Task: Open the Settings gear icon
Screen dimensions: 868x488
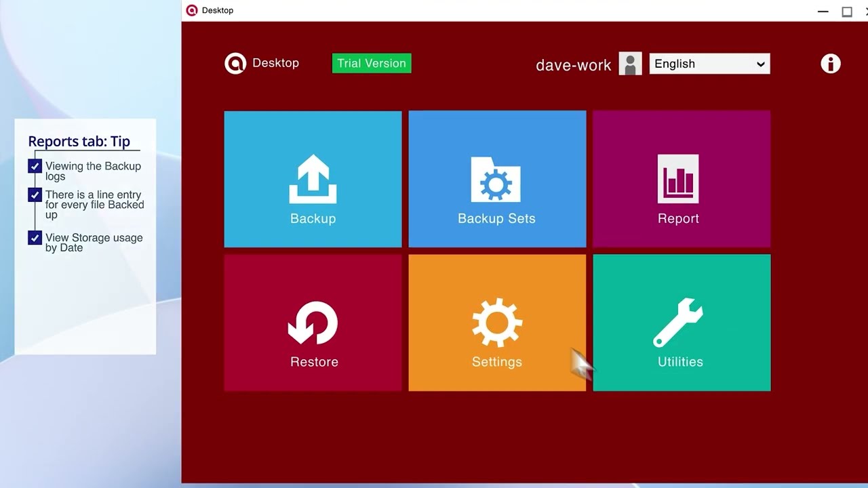Action: pyautogui.click(x=496, y=323)
